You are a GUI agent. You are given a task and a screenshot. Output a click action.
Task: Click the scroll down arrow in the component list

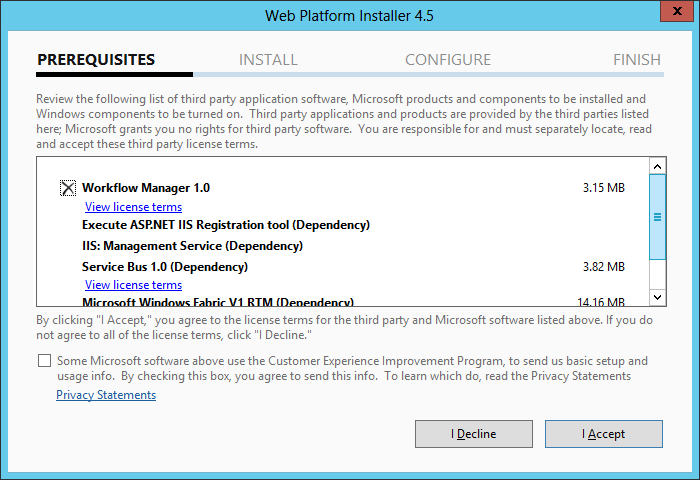pyautogui.click(x=657, y=297)
